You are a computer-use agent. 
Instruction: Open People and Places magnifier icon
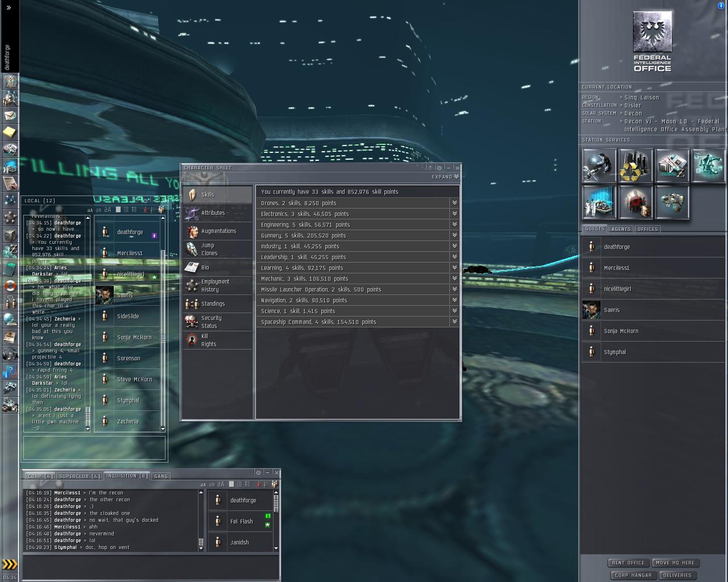[x=10, y=98]
